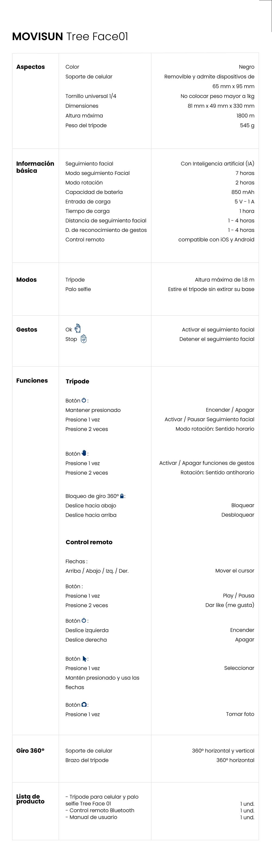Select the Información básica section heading
This screenshot has height=868, width=272.
35,167
